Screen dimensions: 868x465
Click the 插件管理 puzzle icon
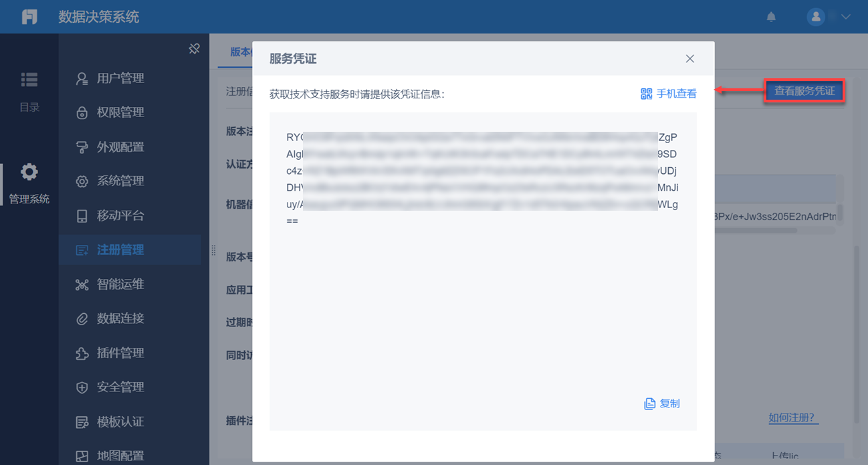(82, 353)
